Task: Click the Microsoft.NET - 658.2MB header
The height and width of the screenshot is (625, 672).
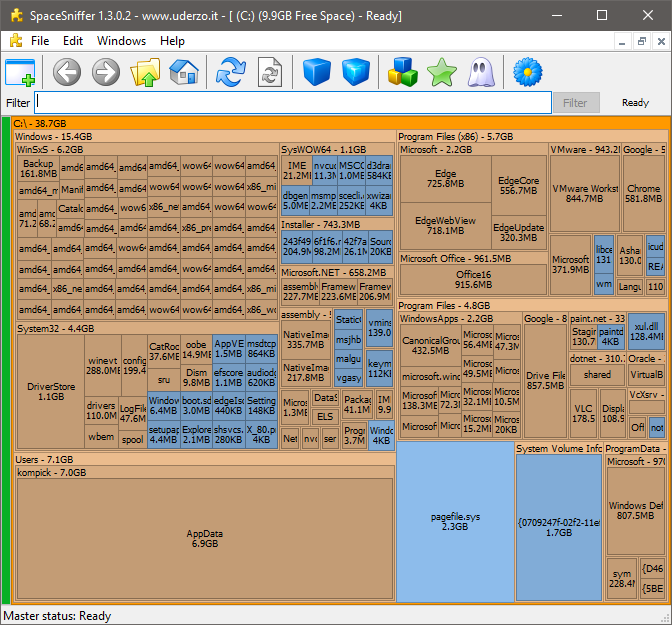Action: pos(336,273)
